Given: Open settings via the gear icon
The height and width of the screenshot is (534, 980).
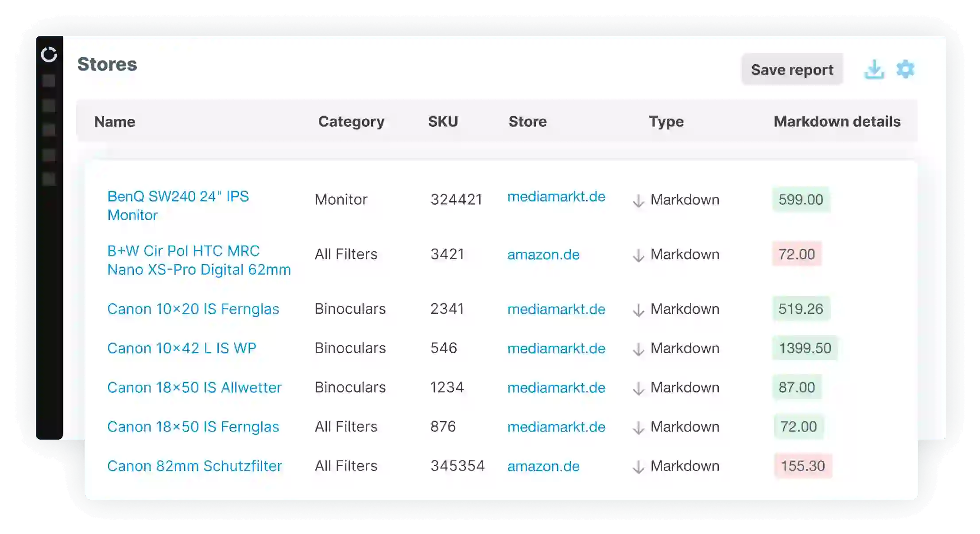Looking at the screenshot, I should point(905,69).
